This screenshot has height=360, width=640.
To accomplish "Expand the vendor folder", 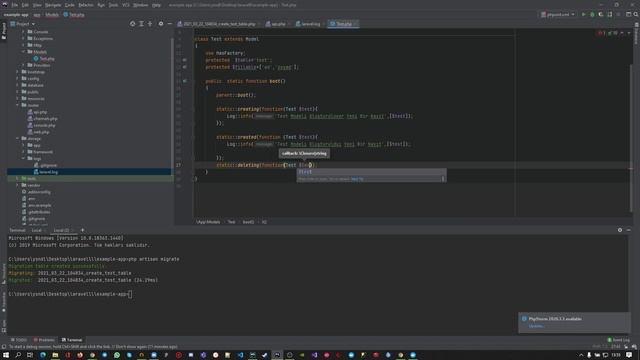I will point(17,185).
